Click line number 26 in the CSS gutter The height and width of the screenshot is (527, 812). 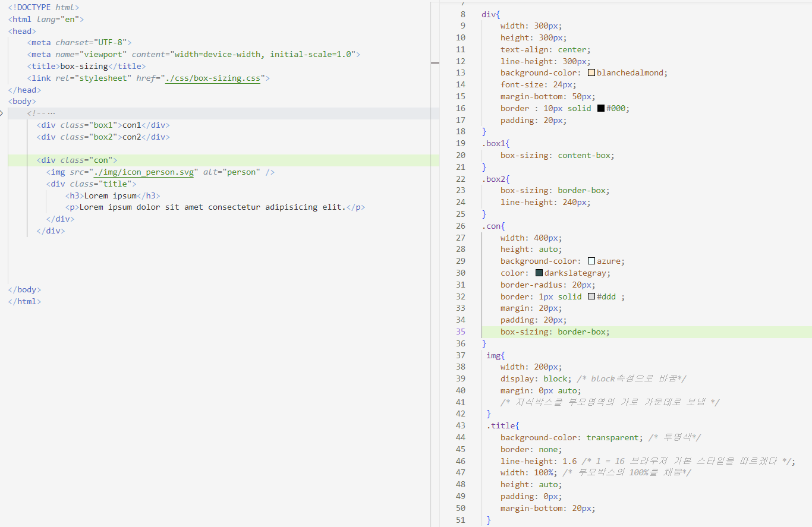click(461, 226)
